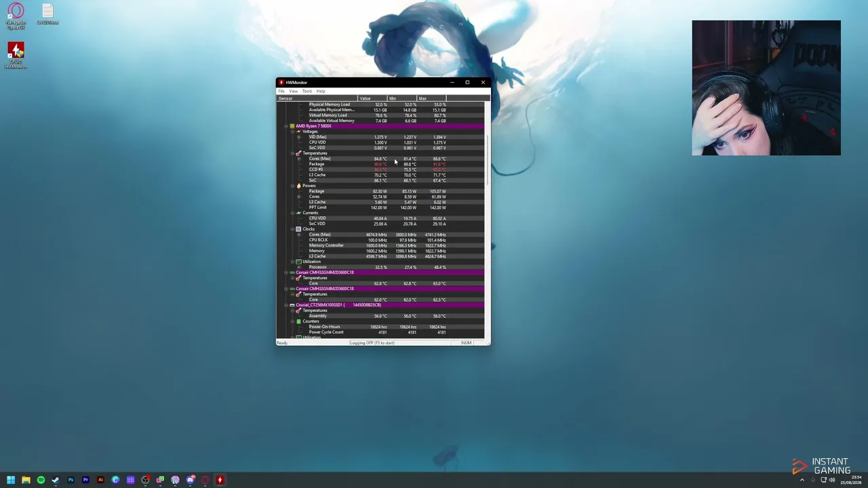Launch Premiere Pro from the taskbar
868x488 pixels.
pyautogui.click(x=85, y=480)
